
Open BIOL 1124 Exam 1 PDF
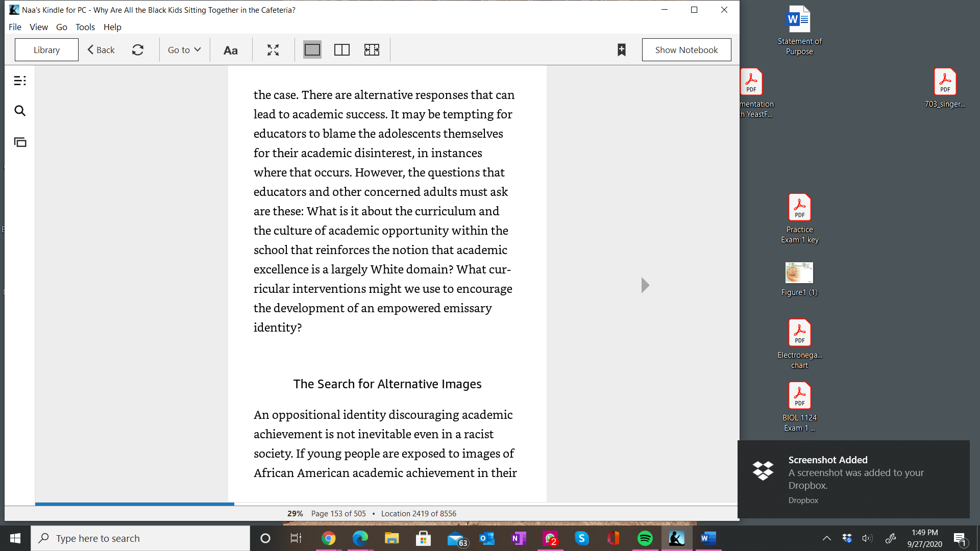click(799, 407)
